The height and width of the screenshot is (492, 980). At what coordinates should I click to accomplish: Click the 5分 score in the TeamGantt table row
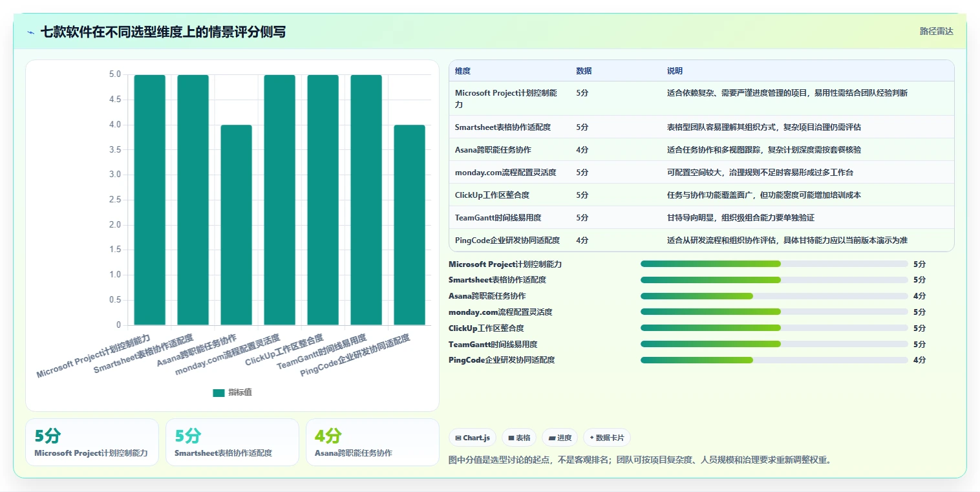click(582, 218)
